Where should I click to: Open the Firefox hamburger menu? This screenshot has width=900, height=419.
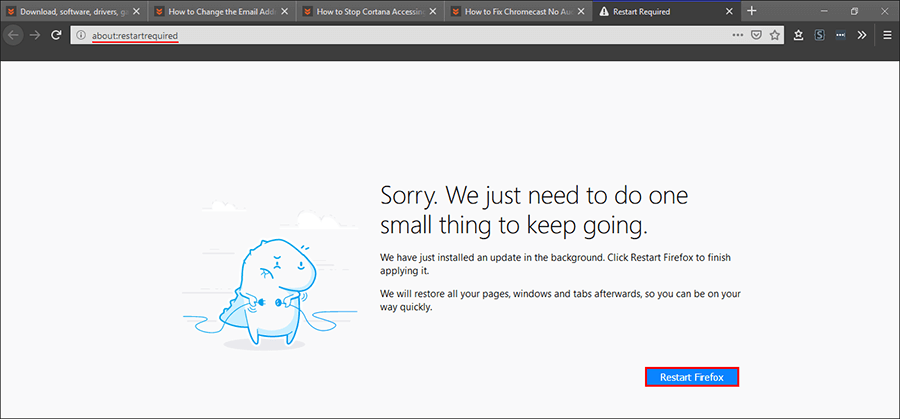tap(887, 36)
